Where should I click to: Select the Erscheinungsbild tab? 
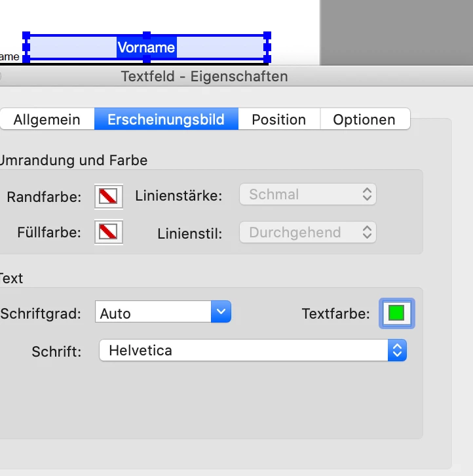[x=166, y=119]
